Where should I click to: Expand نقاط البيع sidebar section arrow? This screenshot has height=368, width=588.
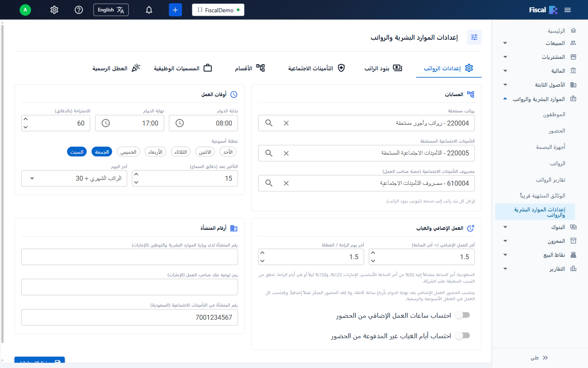point(505,255)
